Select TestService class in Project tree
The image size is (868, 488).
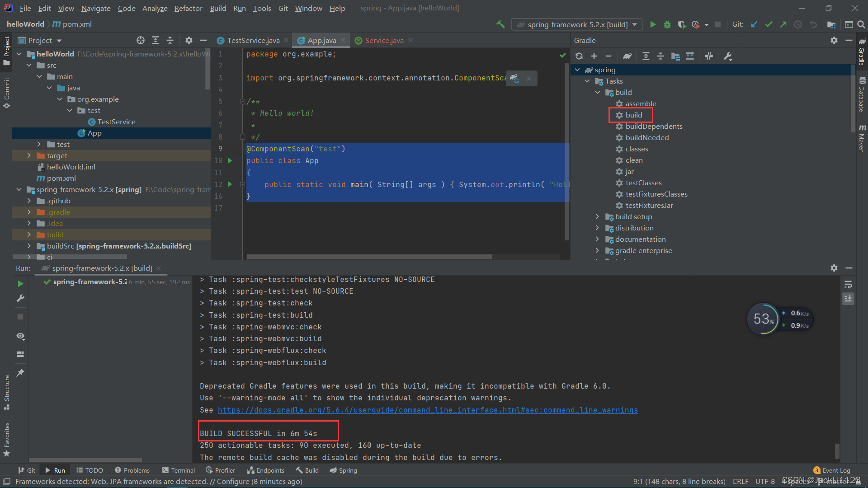tap(116, 122)
